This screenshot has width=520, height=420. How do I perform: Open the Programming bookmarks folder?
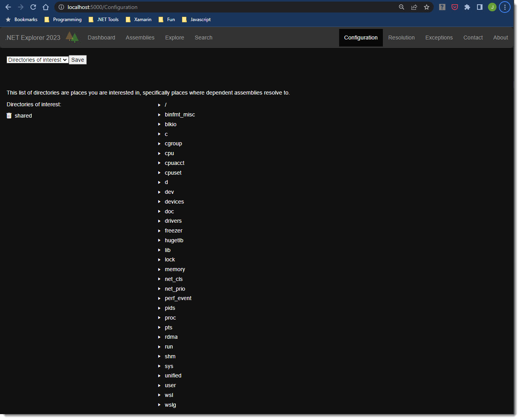pos(63,20)
